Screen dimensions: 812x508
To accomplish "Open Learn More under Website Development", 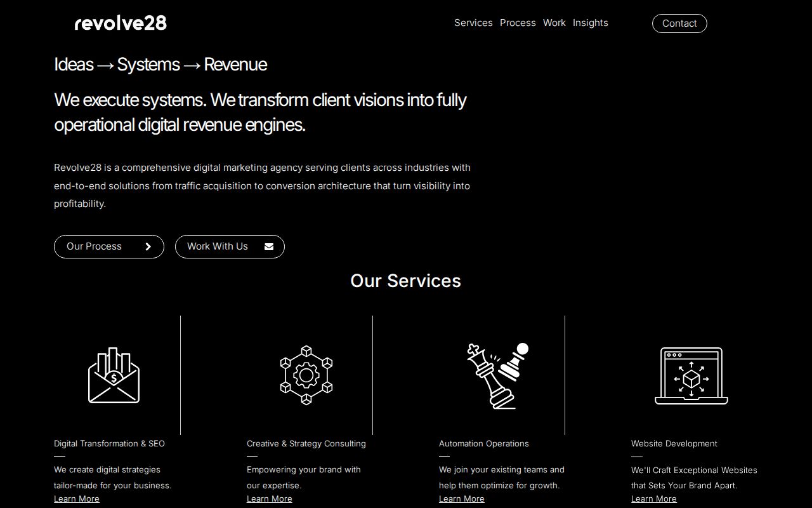I will coord(654,499).
